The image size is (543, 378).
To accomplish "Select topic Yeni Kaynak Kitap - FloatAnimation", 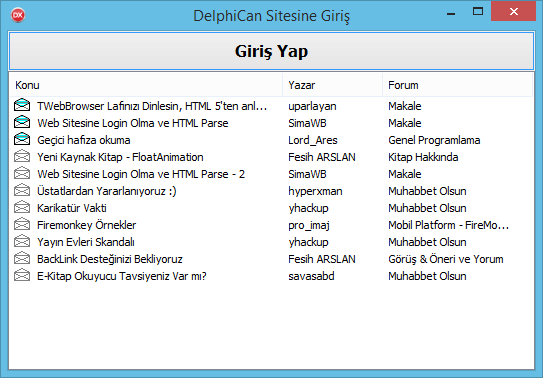I will (x=120, y=157).
